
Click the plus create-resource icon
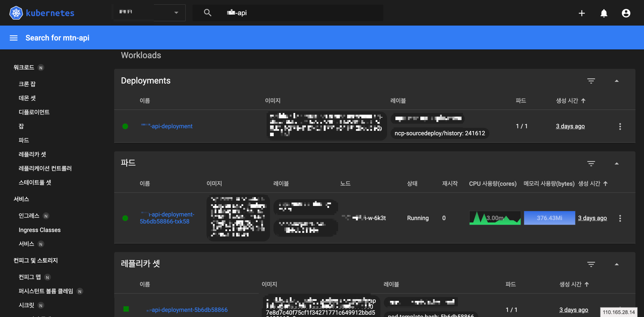point(582,13)
